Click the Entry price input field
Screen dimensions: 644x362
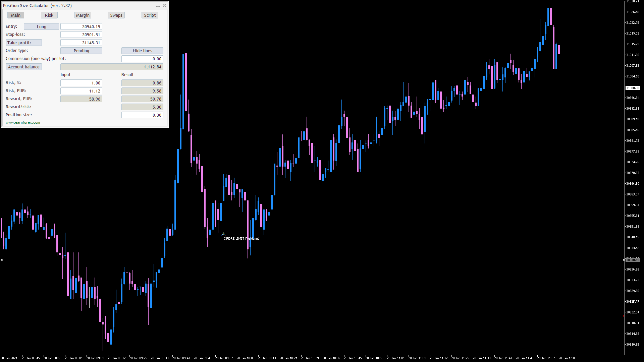coord(81,26)
